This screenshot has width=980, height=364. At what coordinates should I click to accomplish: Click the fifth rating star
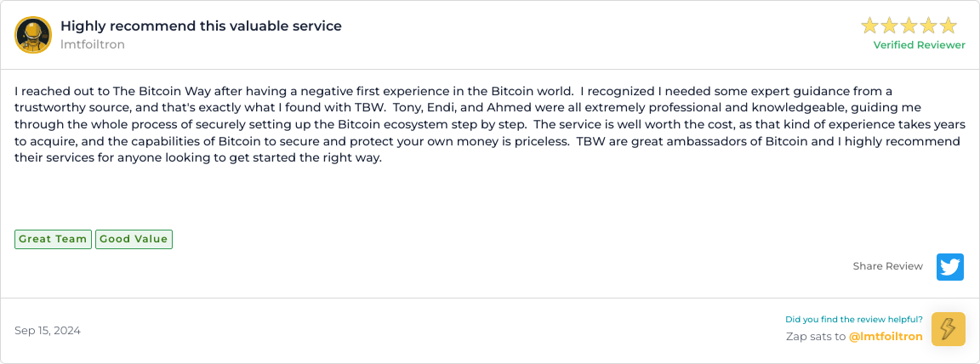pos(948,26)
